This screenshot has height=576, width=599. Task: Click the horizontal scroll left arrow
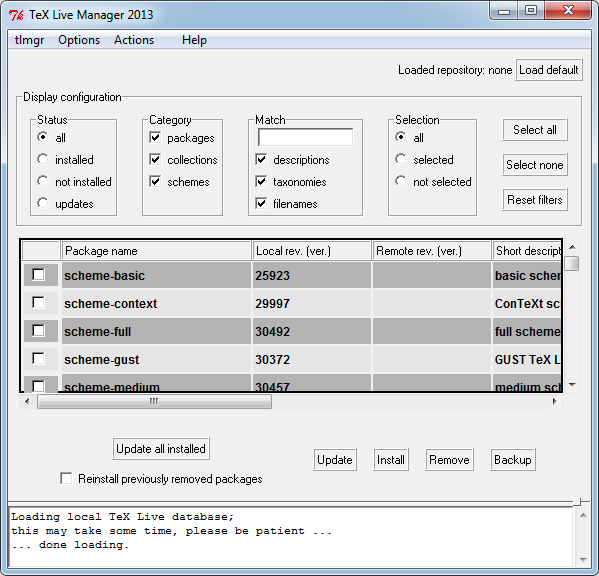click(27, 401)
